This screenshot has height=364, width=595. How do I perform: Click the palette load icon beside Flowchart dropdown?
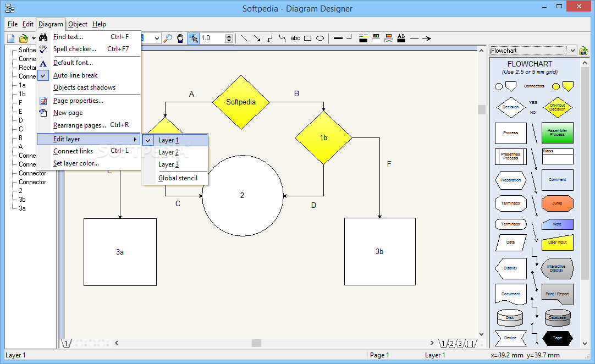583,51
